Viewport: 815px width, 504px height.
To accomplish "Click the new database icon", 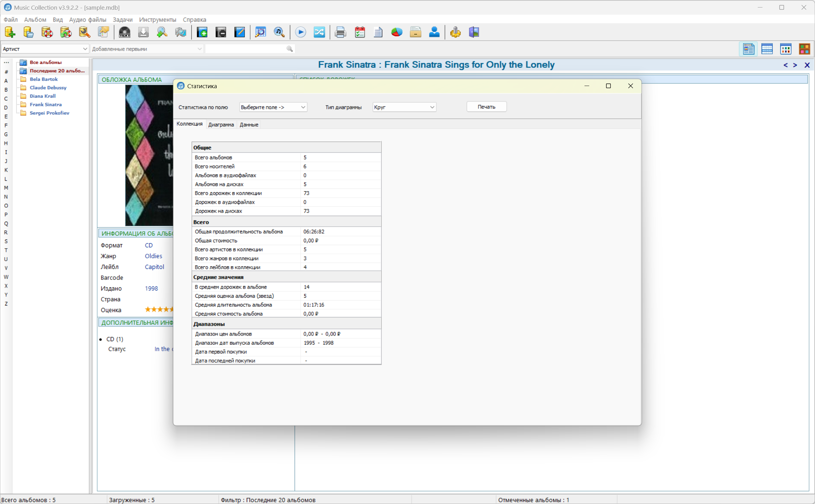I will tap(10, 32).
